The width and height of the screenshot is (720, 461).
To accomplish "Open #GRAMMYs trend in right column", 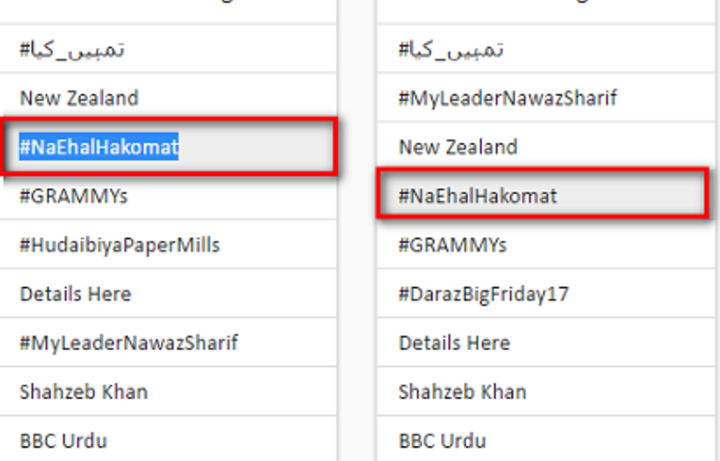I will pos(453,245).
